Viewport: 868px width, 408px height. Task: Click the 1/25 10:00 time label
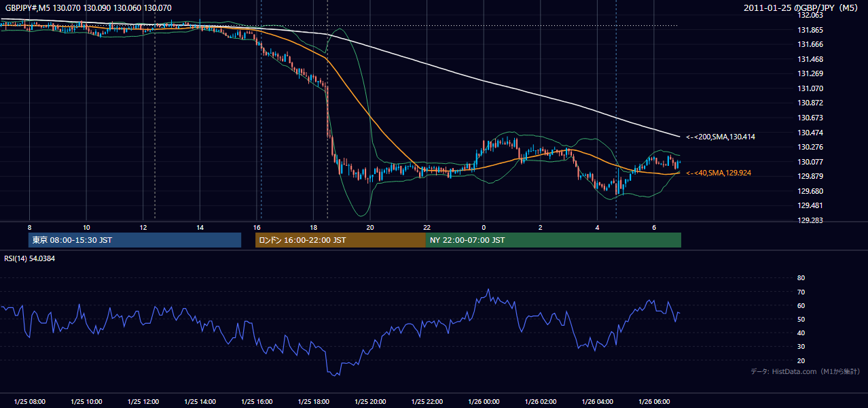click(86, 402)
